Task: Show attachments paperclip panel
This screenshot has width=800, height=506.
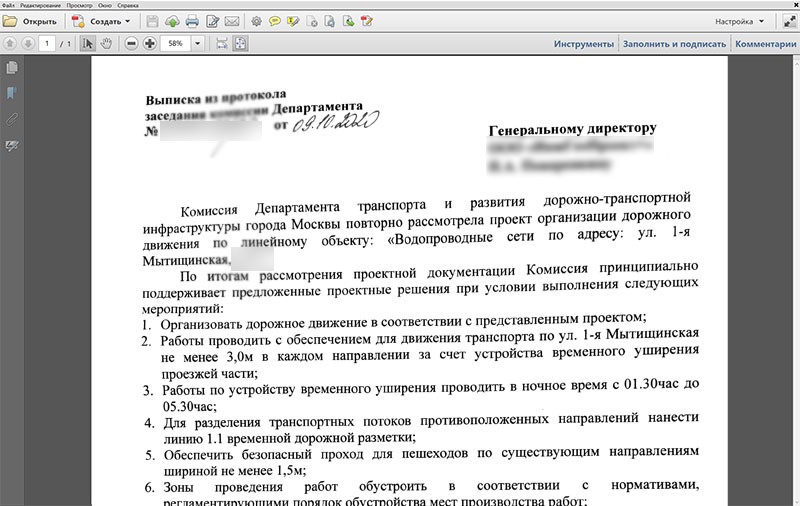Action: pos(12,119)
